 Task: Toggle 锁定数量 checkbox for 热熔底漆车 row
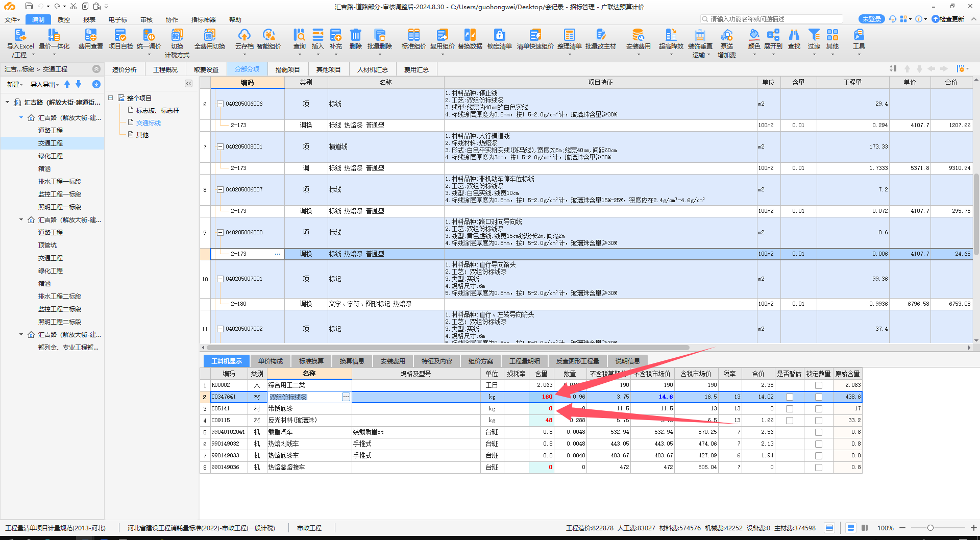[819, 456]
